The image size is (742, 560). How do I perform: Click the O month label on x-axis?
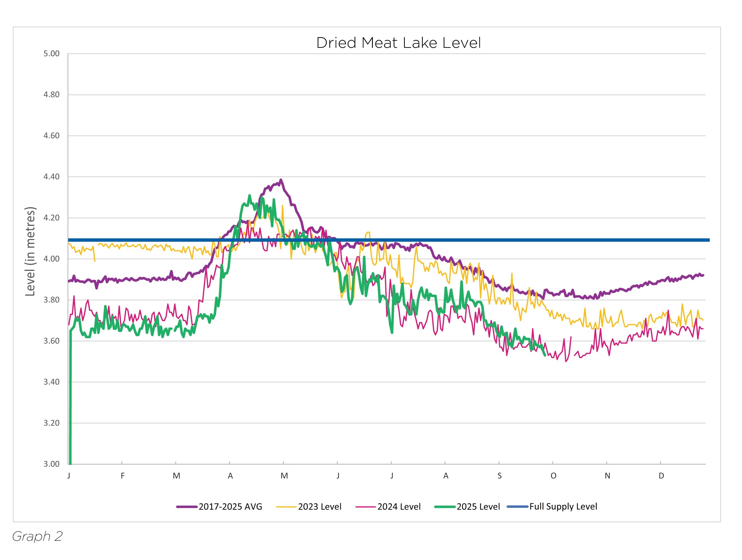click(x=553, y=476)
